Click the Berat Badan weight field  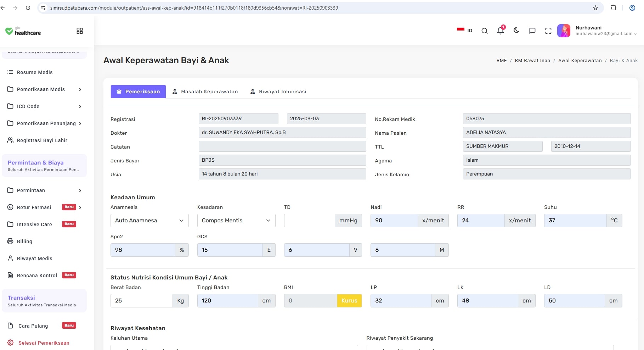pos(141,301)
